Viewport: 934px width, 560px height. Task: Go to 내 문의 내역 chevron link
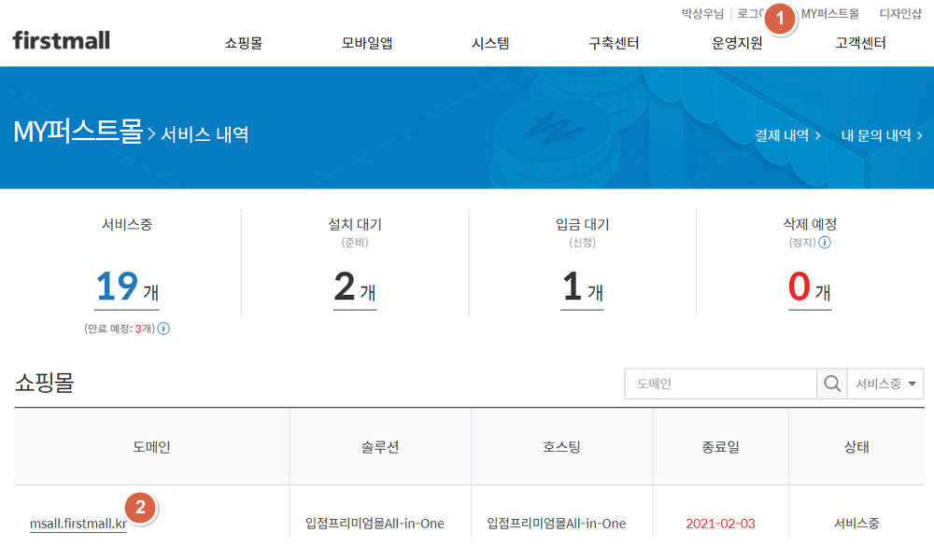pyautogui.click(x=881, y=135)
